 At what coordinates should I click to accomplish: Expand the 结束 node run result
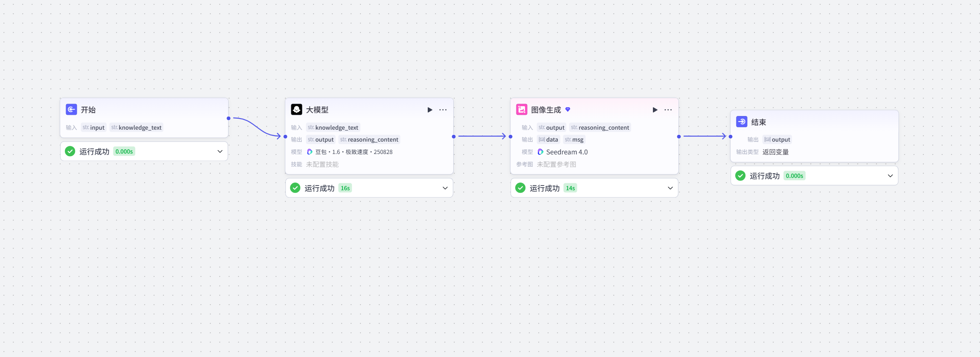pos(890,176)
